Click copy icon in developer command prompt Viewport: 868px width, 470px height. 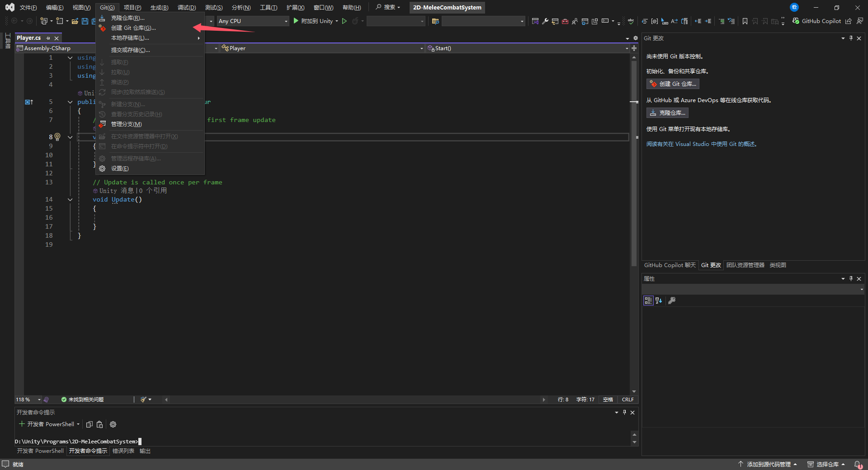[90, 424]
